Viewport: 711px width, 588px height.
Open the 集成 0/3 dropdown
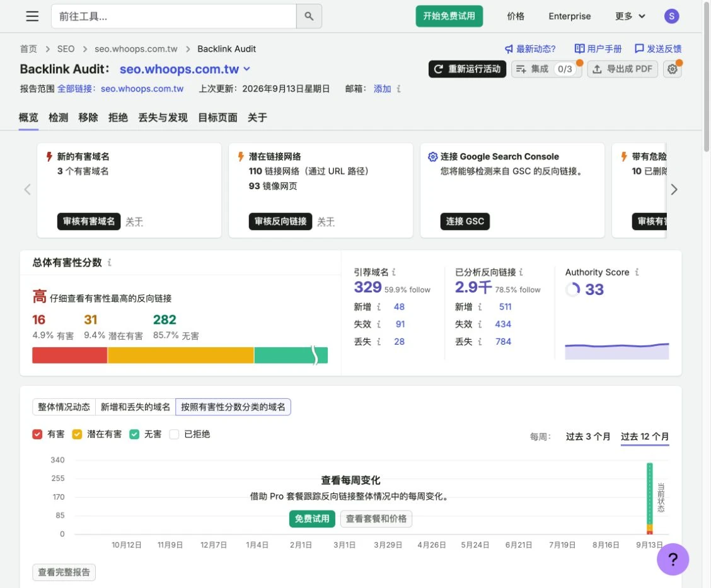546,69
